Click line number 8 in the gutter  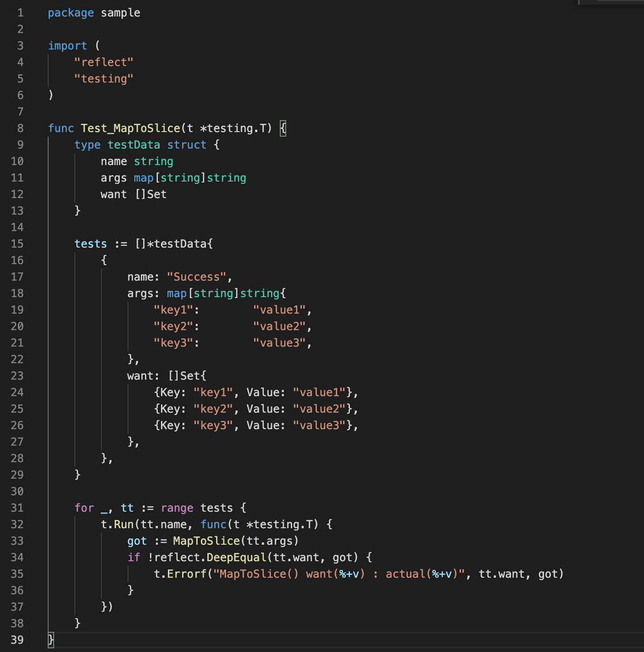pyautogui.click(x=20, y=128)
